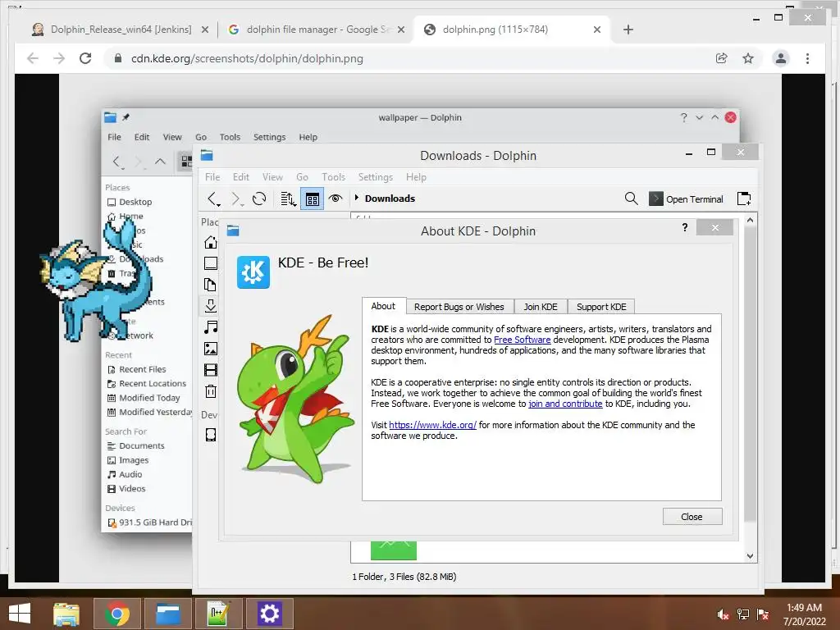
Task: Click the question mark help button in About KDE
Action: click(x=685, y=227)
